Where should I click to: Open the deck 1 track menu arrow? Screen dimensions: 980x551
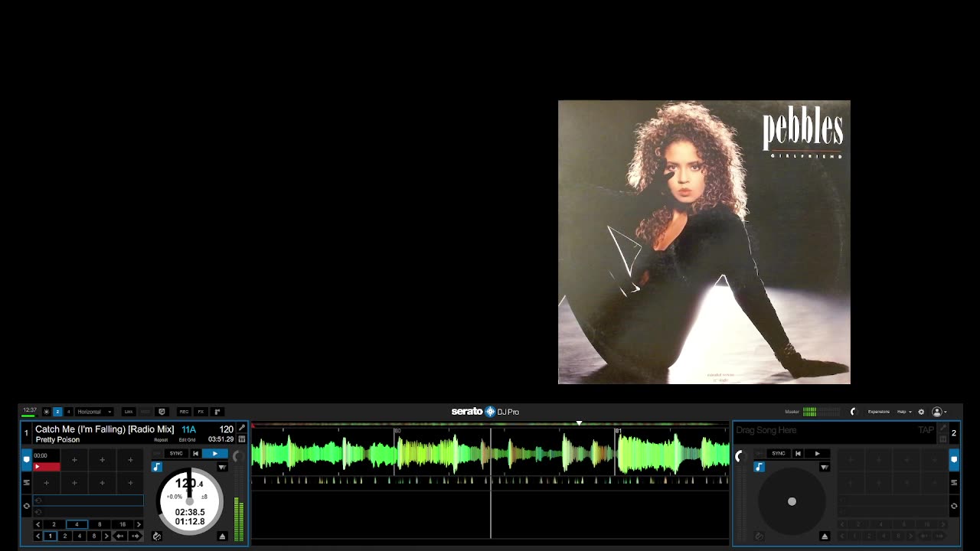[222, 467]
